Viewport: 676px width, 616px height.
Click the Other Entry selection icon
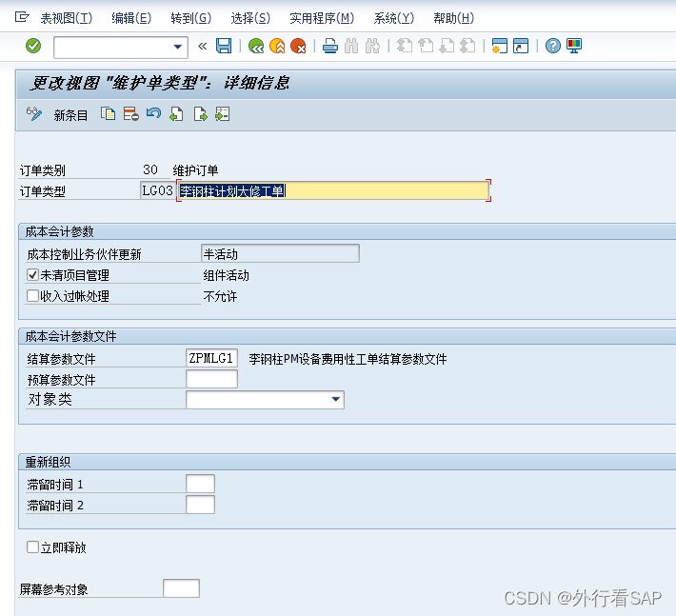click(x=223, y=114)
